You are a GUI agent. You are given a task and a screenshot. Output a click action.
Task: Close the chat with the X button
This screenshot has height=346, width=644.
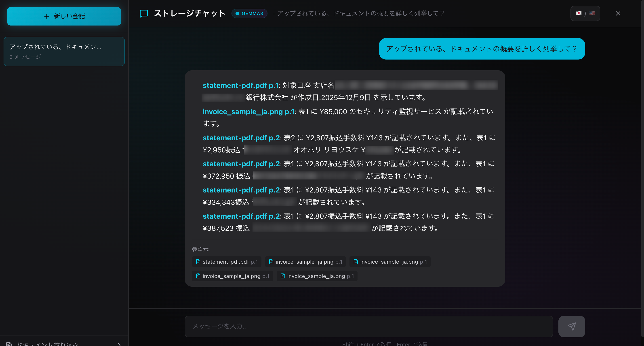(618, 13)
